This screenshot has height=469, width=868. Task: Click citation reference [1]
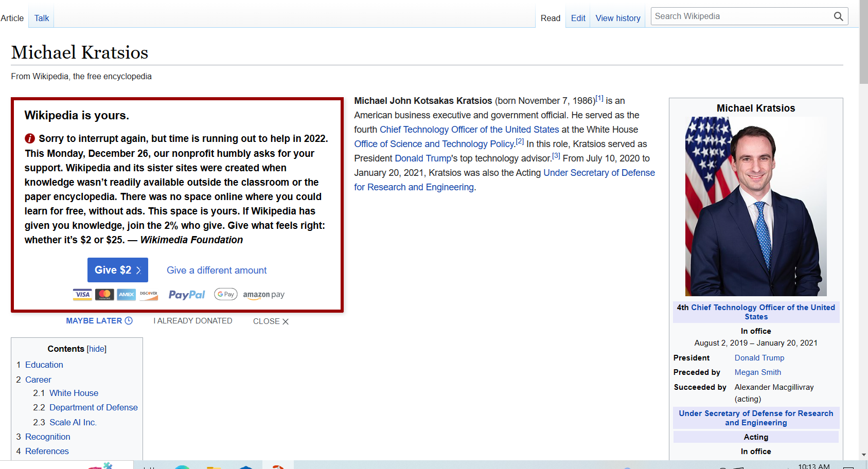pyautogui.click(x=599, y=98)
